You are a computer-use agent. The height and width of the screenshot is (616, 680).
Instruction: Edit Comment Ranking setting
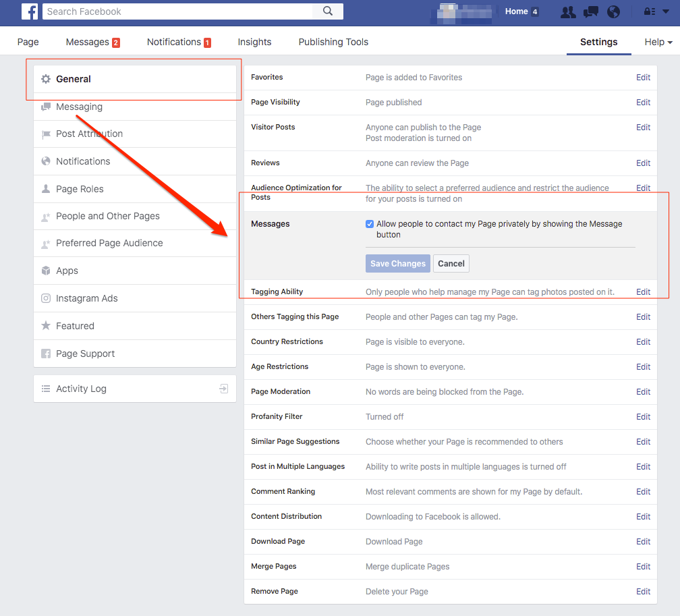pos(643,491)
